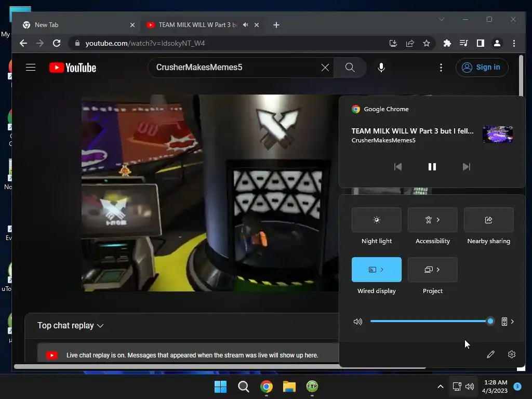Open File Explorer from the taskbar
This screenshot has height=399, width=532.
[x=289, y=387]
